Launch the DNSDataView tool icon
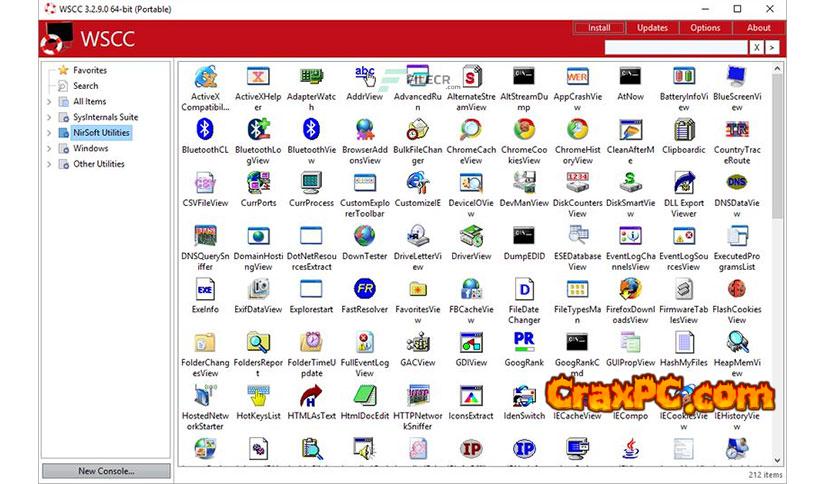 [737, 183]
